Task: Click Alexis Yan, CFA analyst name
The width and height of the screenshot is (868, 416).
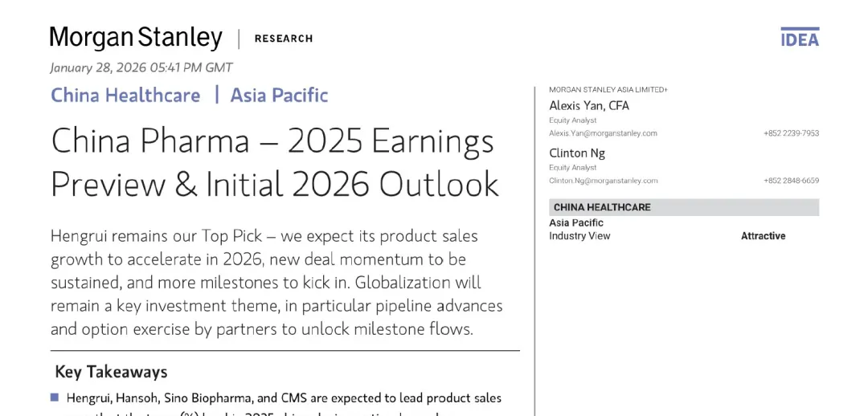Action: tap(589, 106)
